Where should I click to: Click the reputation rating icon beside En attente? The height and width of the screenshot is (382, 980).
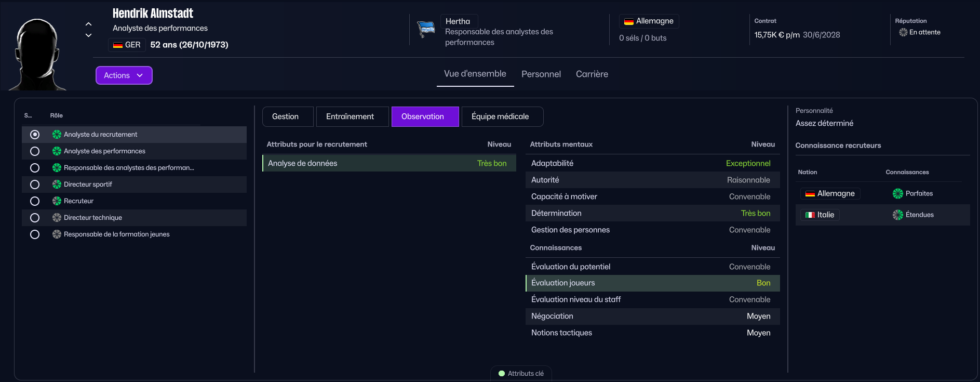tap(903, 32)
